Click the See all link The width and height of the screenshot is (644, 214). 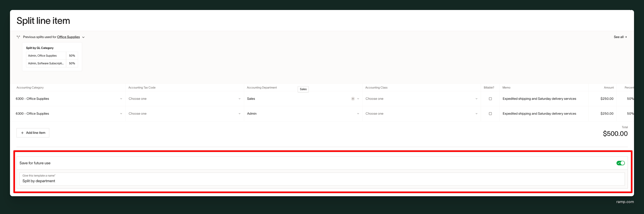point(620,37)
